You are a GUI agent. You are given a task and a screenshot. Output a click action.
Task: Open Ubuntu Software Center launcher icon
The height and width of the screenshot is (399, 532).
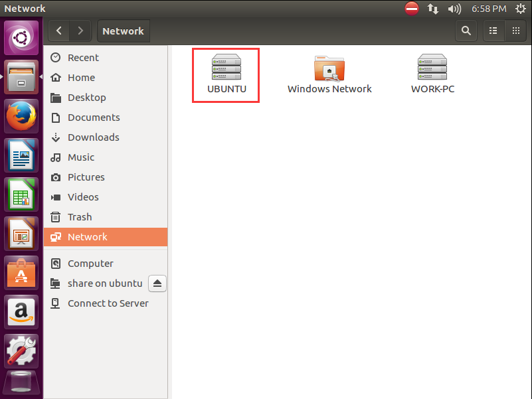(x=21, y=273)
